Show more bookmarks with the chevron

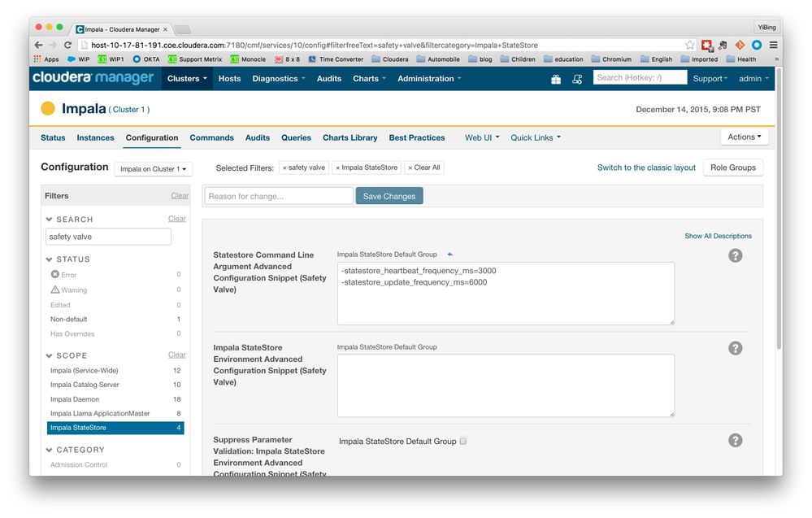coord(776,59)
